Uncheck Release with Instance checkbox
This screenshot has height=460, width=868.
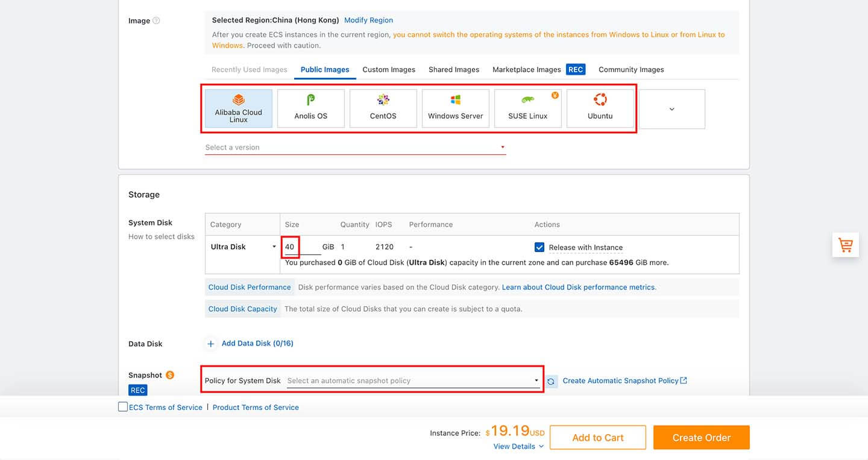pyautogui.click(x=539, y=247)
